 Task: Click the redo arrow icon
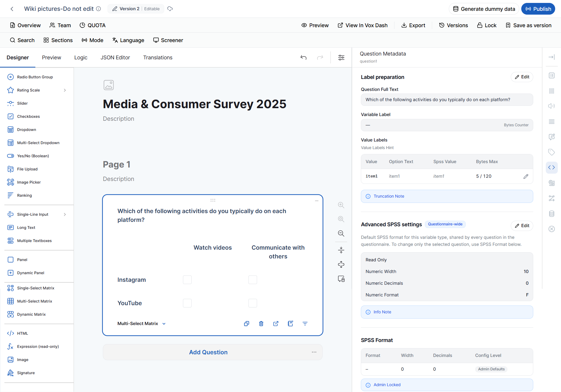(x=320, y=58)
